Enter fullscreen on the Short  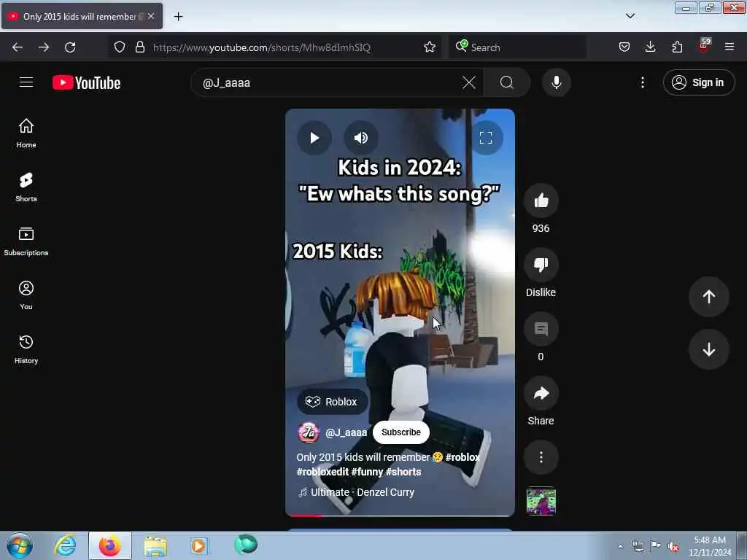[485, 138]
